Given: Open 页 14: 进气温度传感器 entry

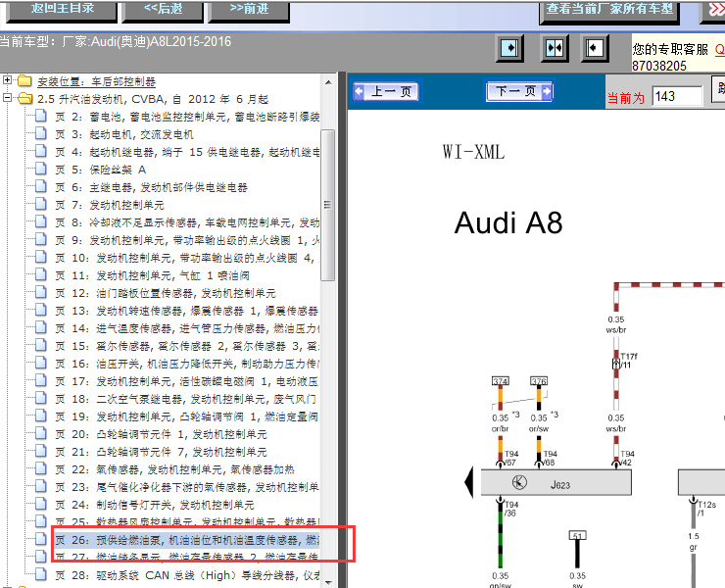Looking at the screenshot, I should point(187,328).
